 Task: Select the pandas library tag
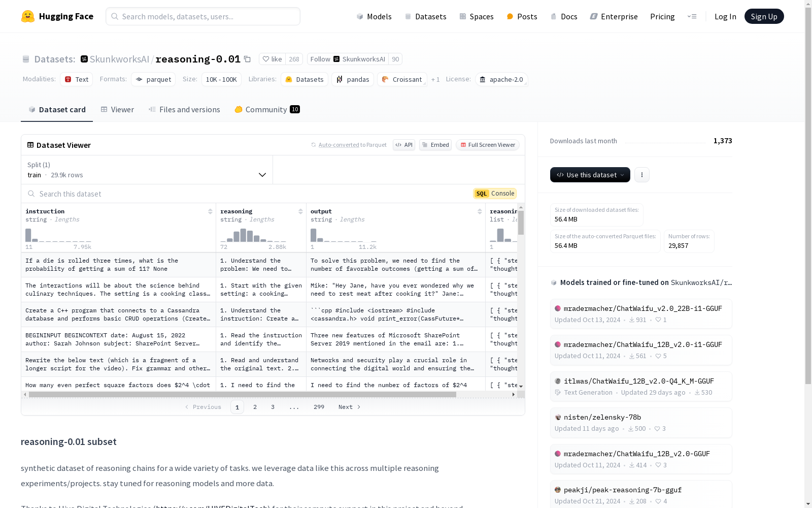353,79
